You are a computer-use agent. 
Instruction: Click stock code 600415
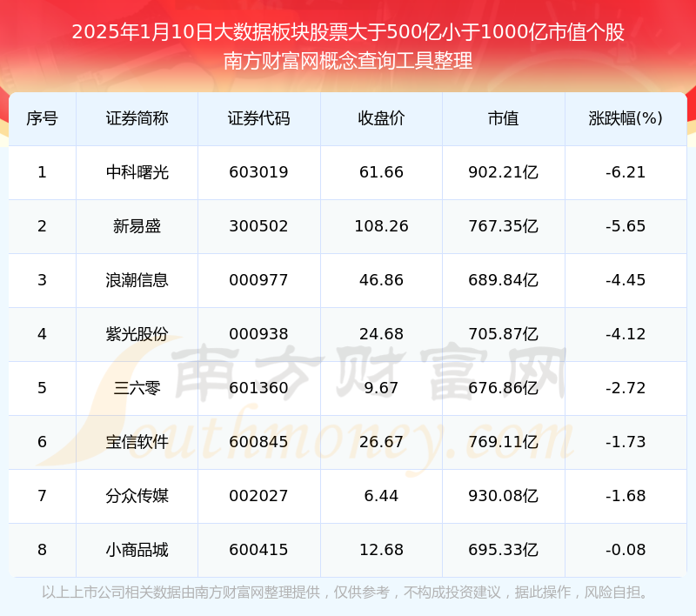[258, 550]
